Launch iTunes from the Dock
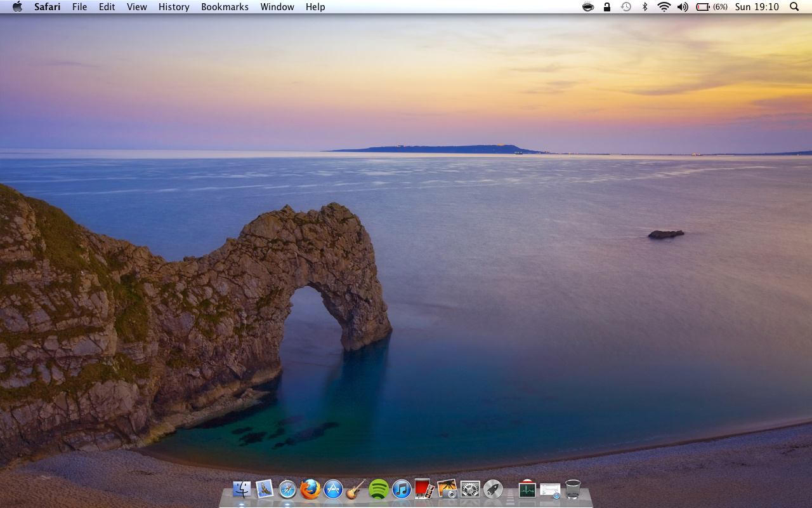812x508 pixels. tap(402, 489)
